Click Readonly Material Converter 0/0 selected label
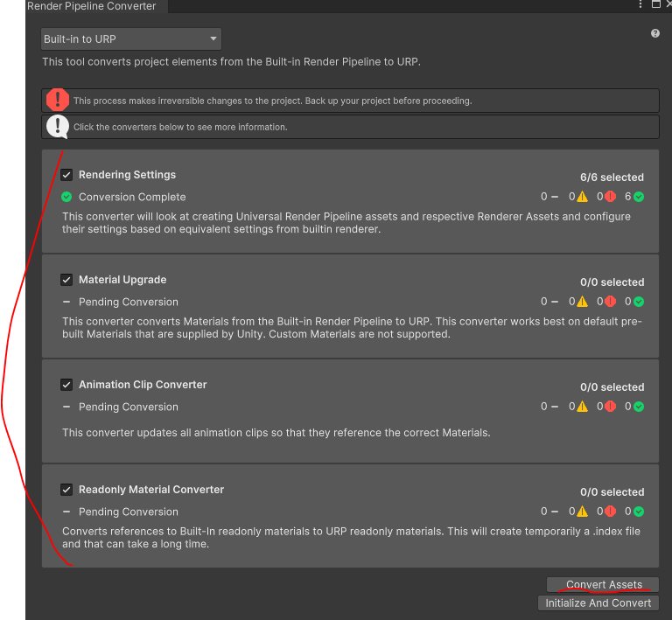Screen dimensions: 672x620 (x=612, y=492)
